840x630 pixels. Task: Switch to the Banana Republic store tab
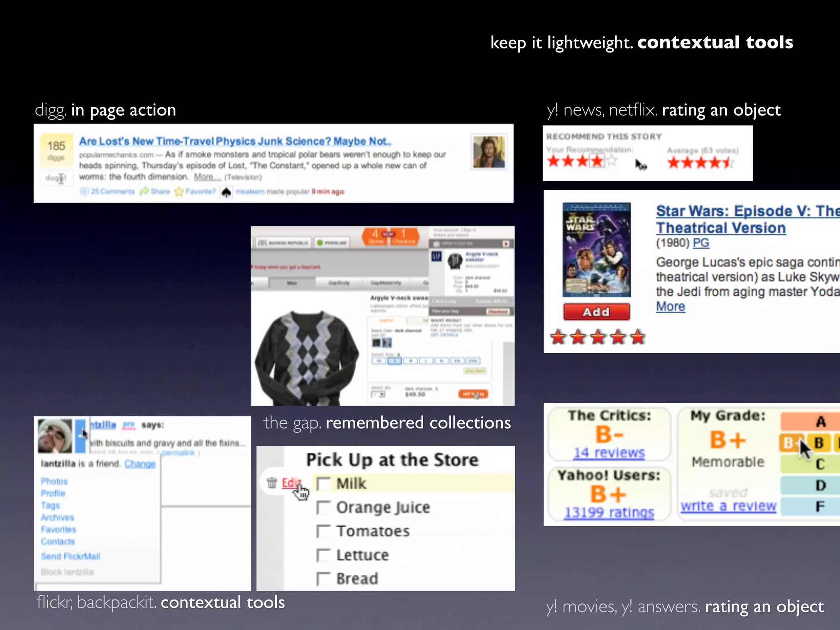(x=283, y=242)
